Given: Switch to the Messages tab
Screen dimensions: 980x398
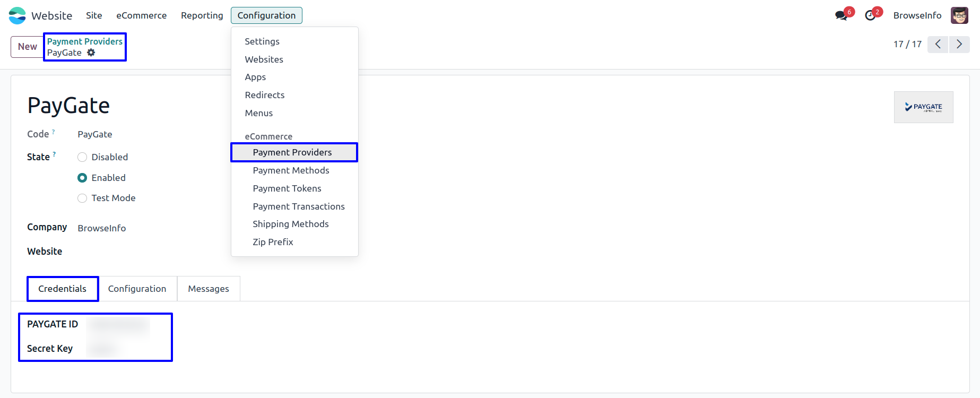Looking at the screenshot, I should (x=209, y=289).
